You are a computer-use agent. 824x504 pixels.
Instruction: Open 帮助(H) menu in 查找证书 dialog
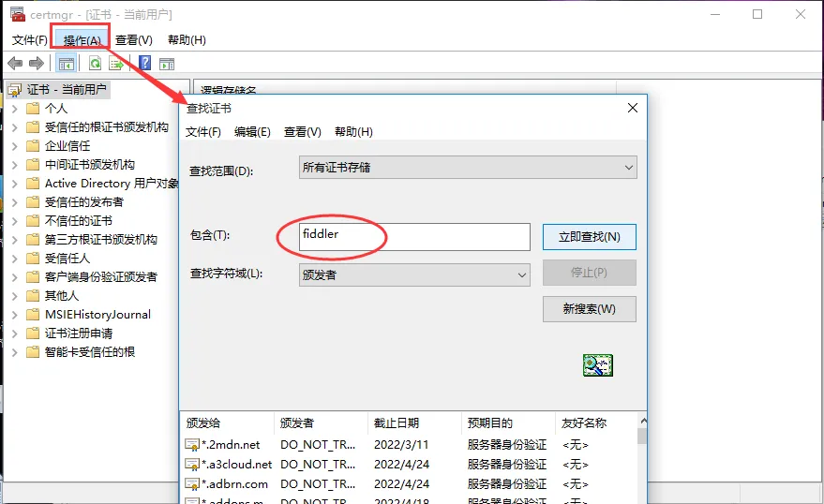tap(353, 132)
